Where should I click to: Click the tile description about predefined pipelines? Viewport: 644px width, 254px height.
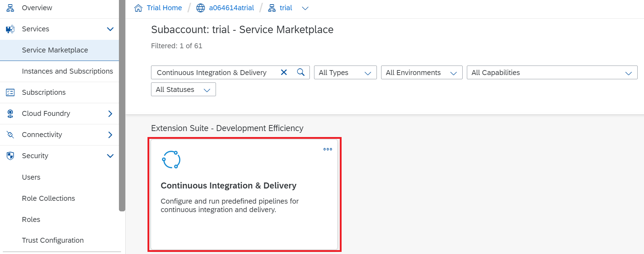point(230,205)
